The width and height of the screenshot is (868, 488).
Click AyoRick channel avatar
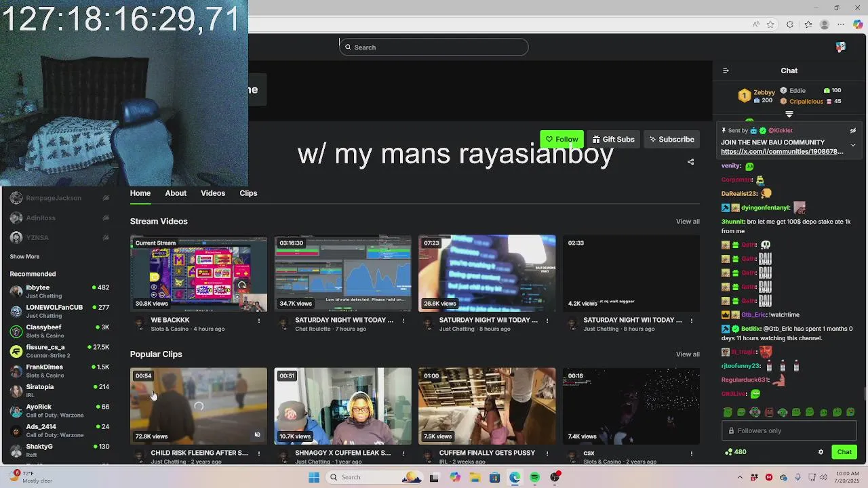pos(16,410)
